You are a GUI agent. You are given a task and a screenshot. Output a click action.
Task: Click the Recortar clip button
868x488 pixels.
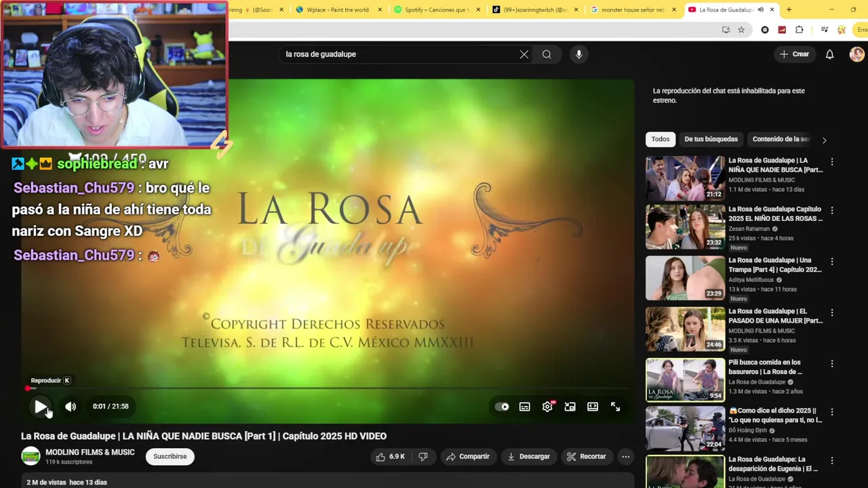click(x=586, y=457)
